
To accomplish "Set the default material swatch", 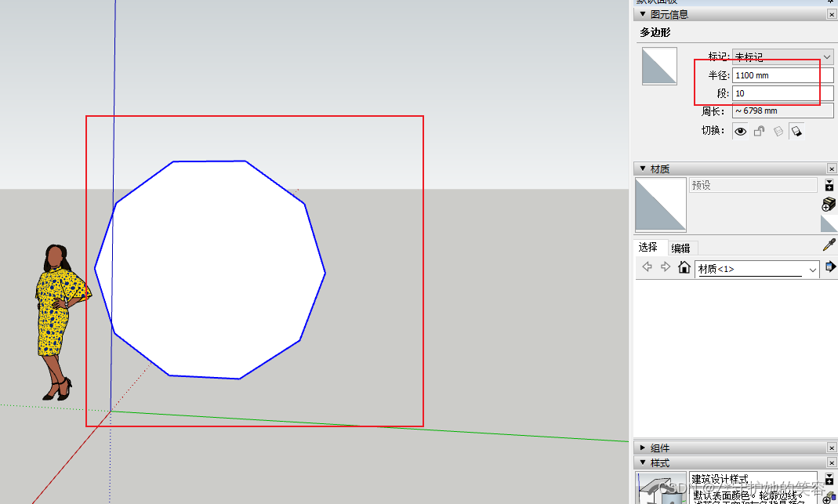I will point(829,223).
